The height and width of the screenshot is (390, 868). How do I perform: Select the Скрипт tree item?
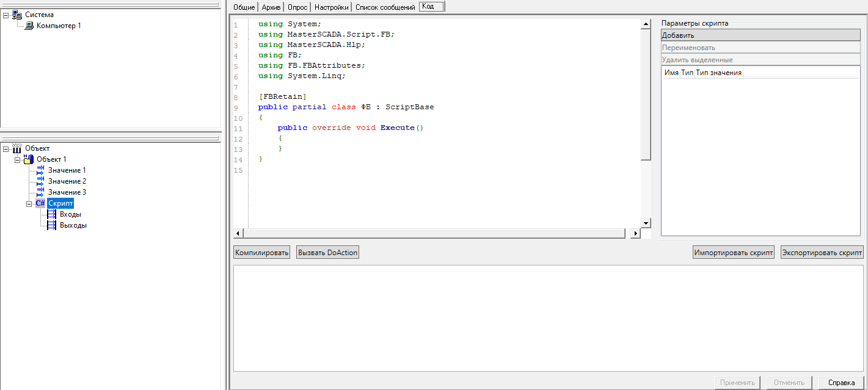pos(60,203)
